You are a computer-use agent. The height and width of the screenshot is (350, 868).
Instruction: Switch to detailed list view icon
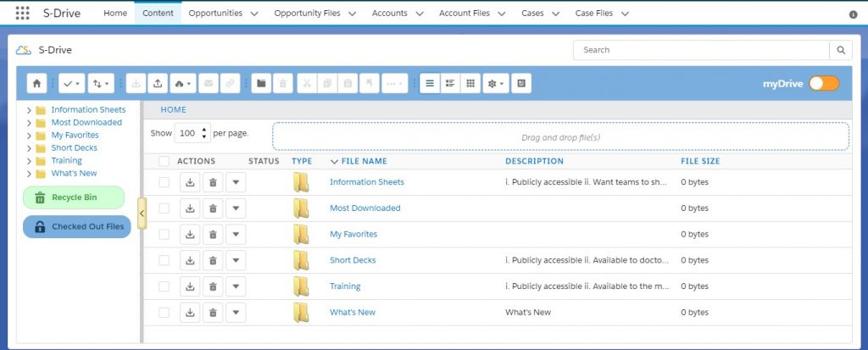point(450,84)
